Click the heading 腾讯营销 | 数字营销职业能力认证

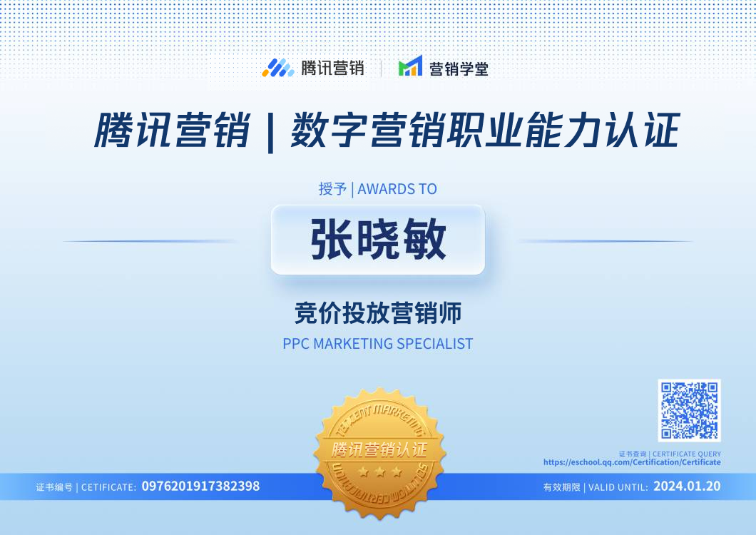[x=387, y=131]
